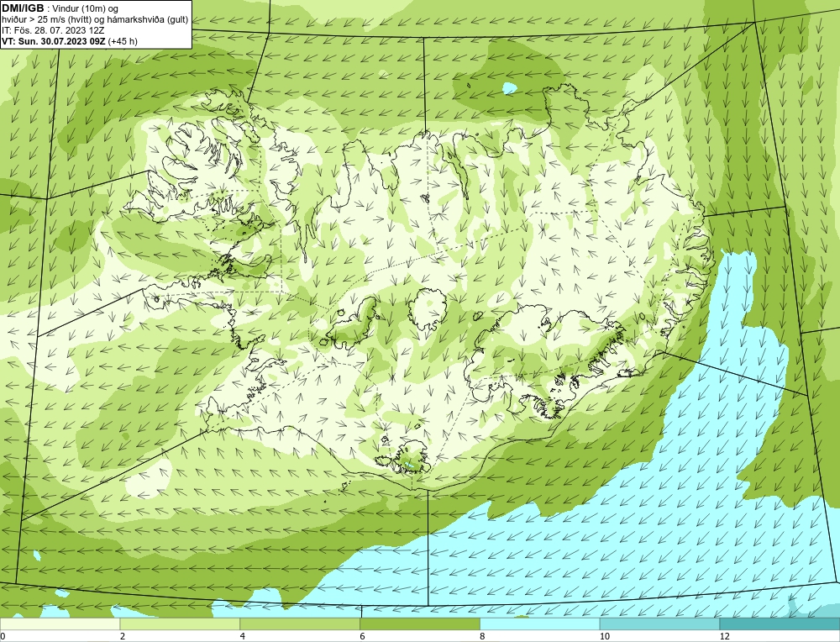Screen dimensions: 840x642
Task: Click the legend scale label '12'
Action: pyautogui.click(x=724, y=636)
